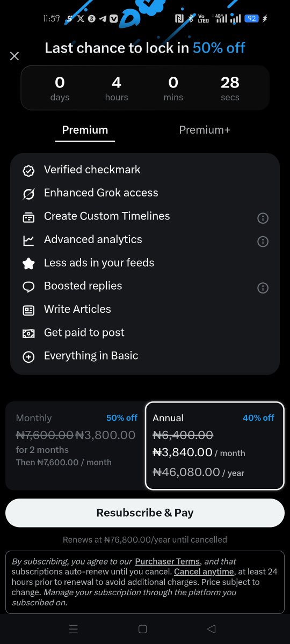Select the Premium tab
This screenshot has height=644, width=290.
[x=85, y=130]
